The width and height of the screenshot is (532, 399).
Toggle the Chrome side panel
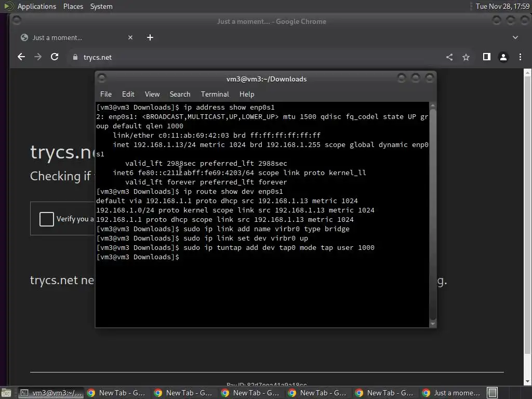coord(486,57)
